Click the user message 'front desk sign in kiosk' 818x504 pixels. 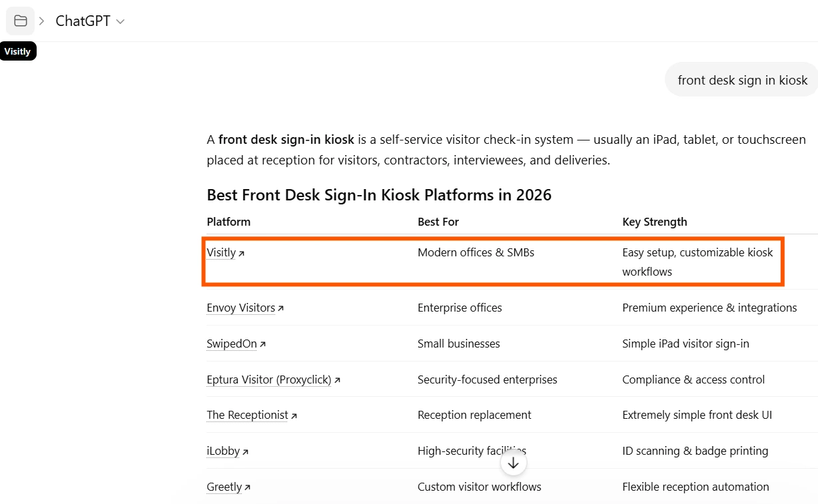pyautogui.click(x=742, y=80)
